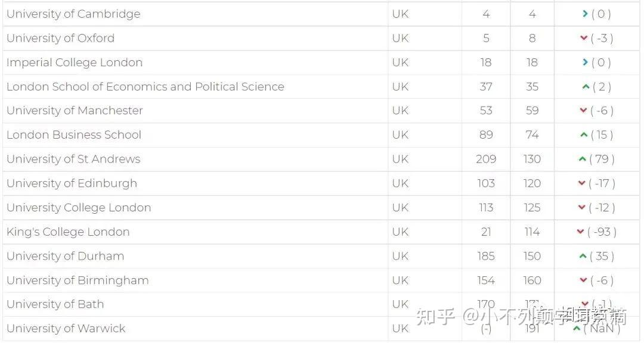Viewport: 644px width, 343px height.
Task: Click the unchanged arrow icon for University of Cambridge
Action: coord(586,14)
